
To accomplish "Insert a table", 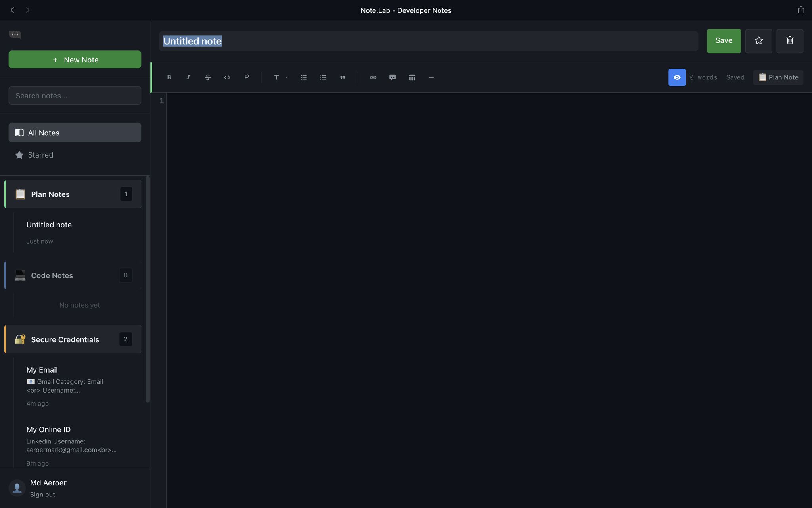I will (412, 77).
